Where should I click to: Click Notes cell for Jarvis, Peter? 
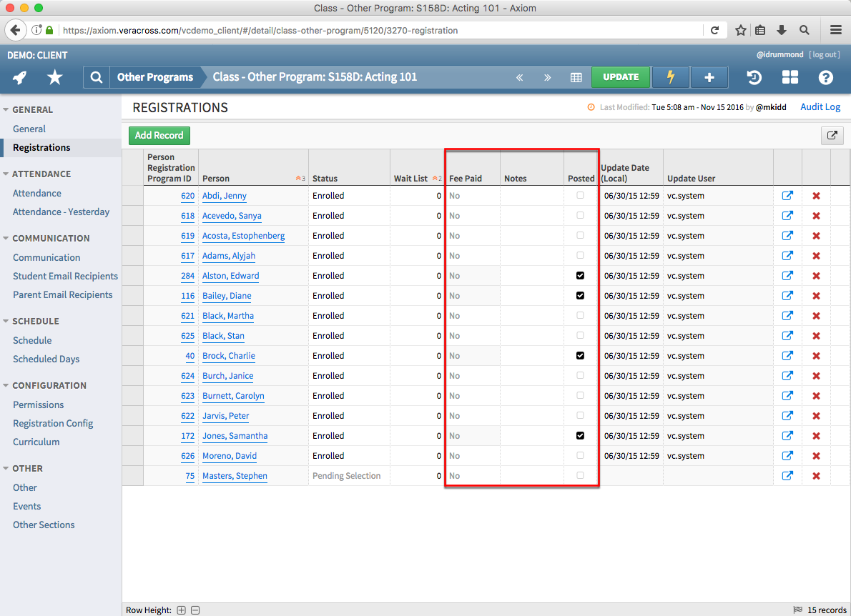pos(532,416)
